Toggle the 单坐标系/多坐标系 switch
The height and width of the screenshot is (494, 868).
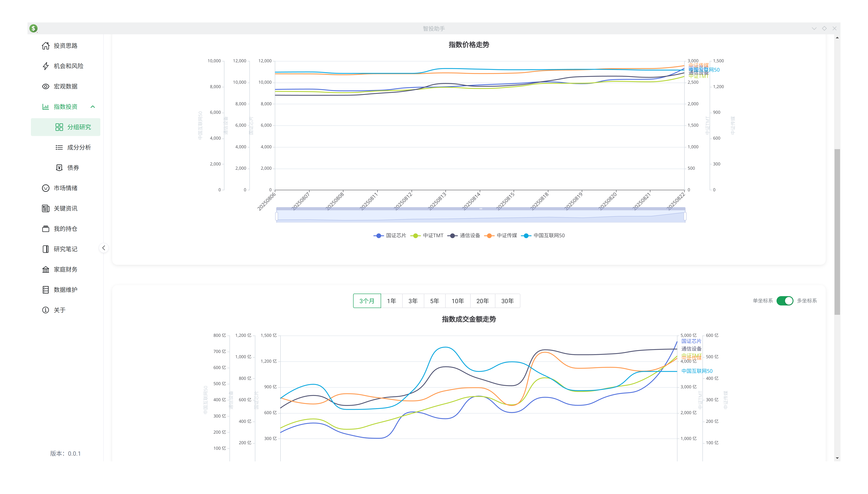785,301
